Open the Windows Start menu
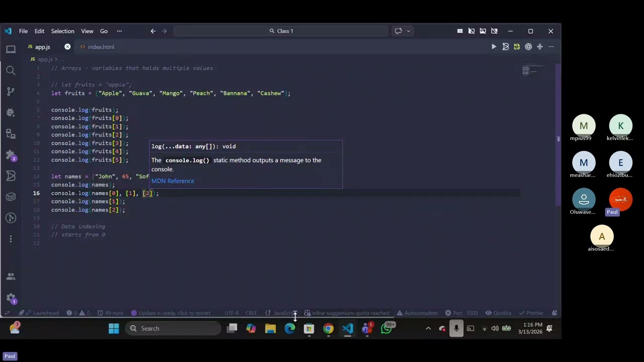Image resolution: width=644 pixels, height=362 pixels. [x=113, y=328]
